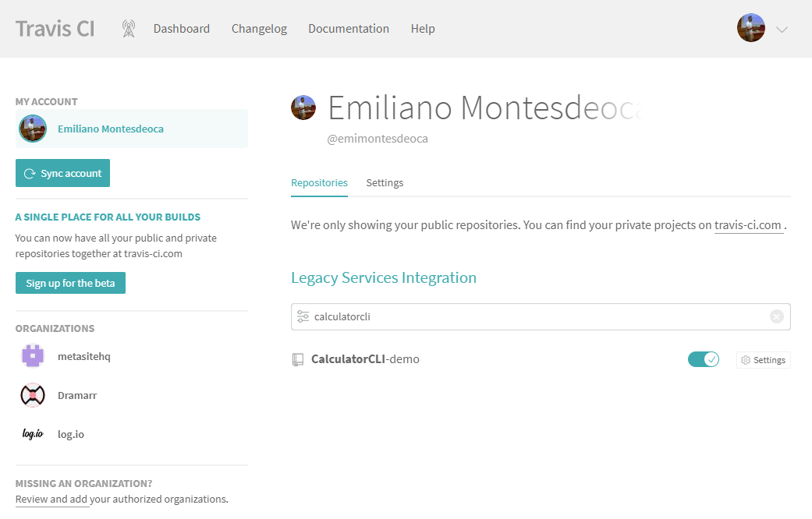Disable the CalculatorCLI-demo repository toggle
812x519 pixels.
click(x=703, y=359)
